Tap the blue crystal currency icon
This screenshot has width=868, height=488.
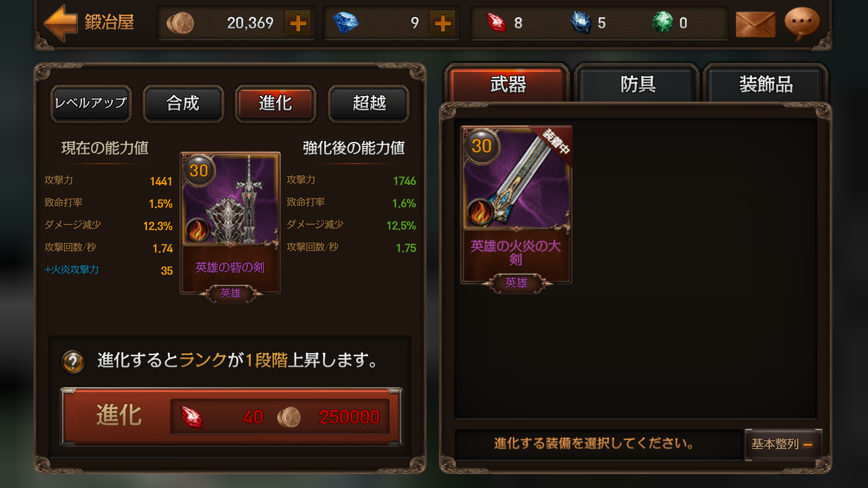[581, 23]
